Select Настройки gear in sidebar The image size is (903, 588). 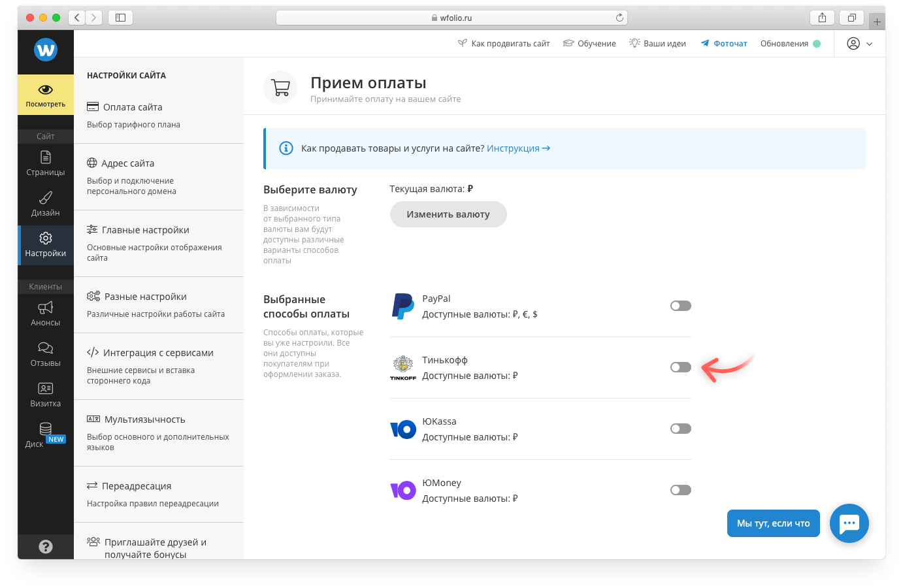click(x=46, y=245)
